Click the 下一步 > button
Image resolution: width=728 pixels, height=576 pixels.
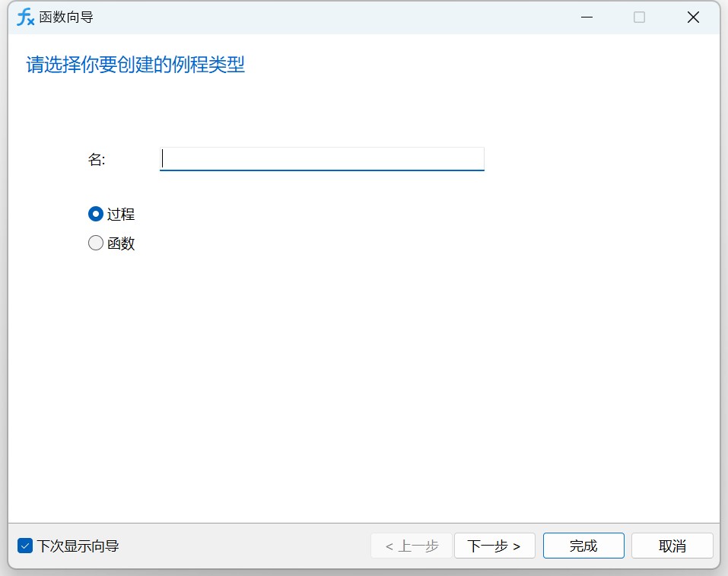[494, 546]
